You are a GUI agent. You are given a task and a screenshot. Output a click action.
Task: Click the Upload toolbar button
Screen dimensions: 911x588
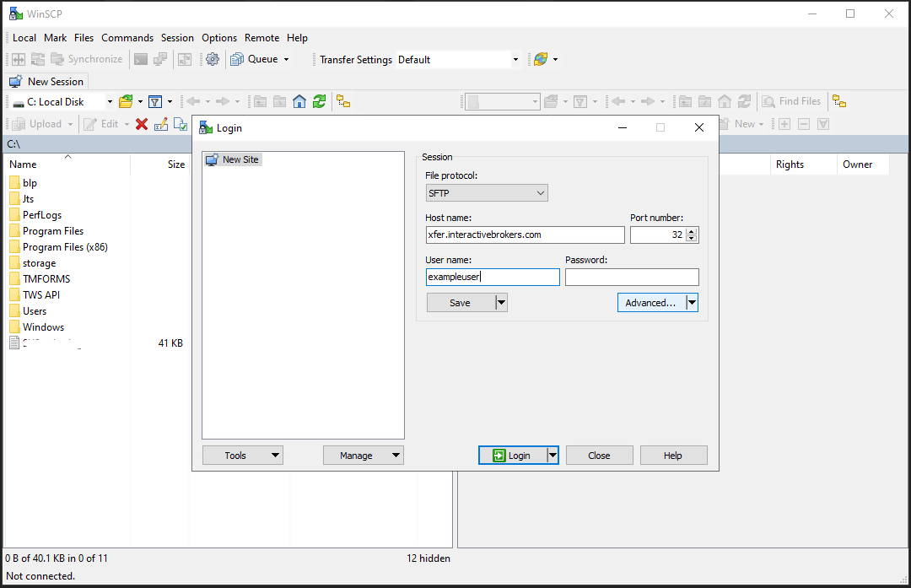coord(38,124)
